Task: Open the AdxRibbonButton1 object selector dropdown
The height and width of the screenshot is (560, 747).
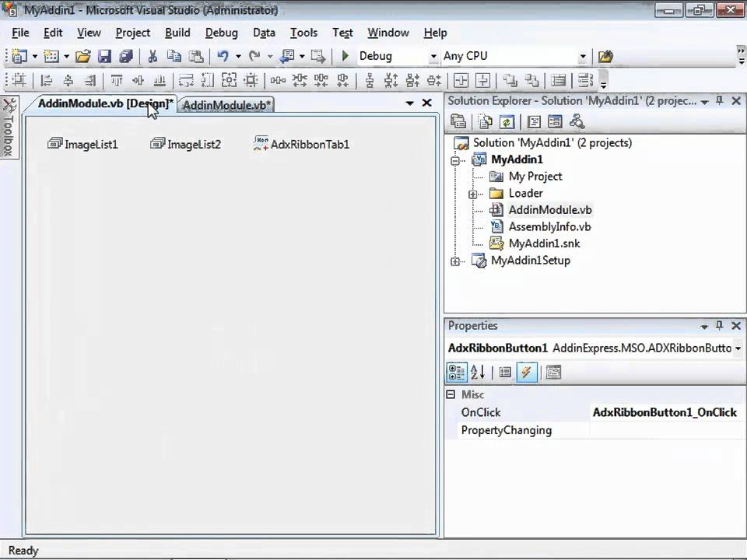Action: pos(738,348)
